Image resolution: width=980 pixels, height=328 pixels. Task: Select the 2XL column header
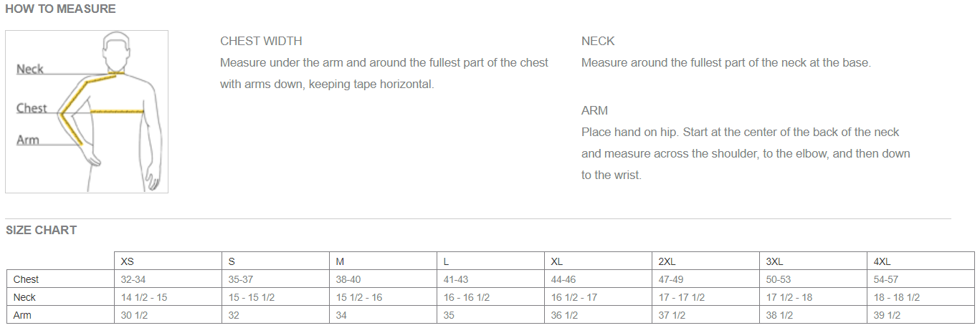coord(667,261)
